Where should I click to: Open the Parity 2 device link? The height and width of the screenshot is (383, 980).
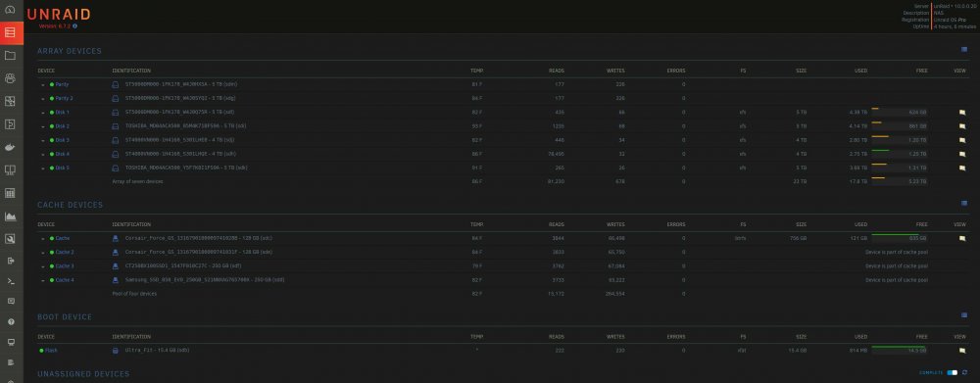[65, 99]
